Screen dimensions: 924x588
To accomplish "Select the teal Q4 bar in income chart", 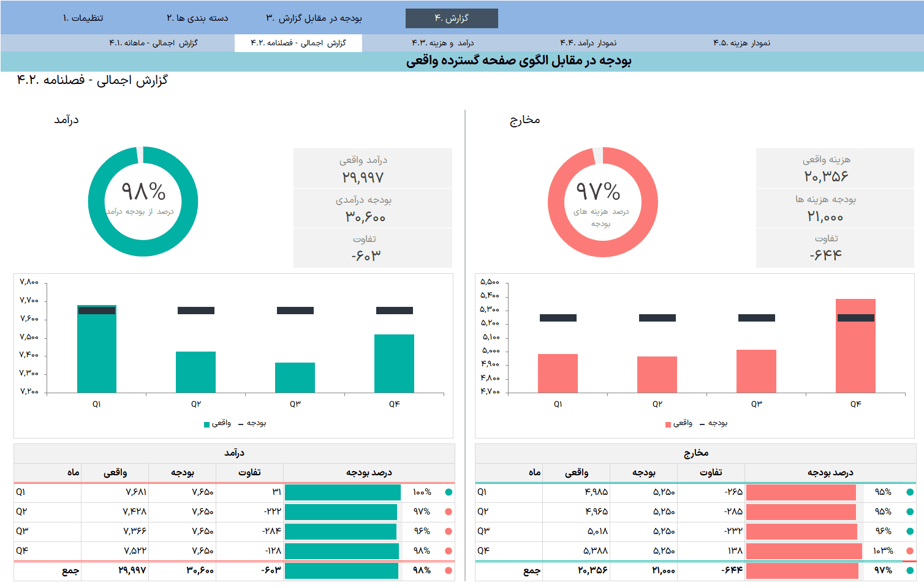I will click(394, 364).
